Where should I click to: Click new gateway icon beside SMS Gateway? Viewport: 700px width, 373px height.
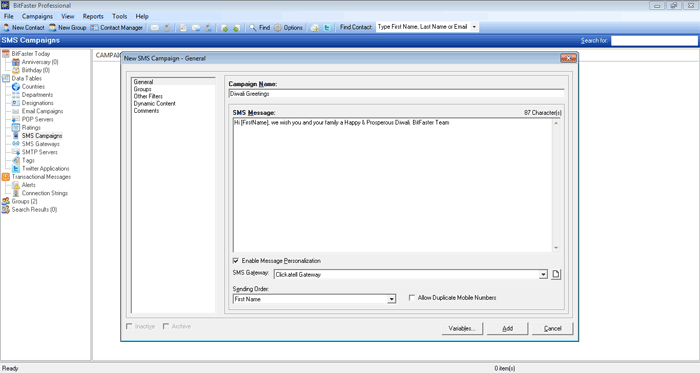(x=556, y=274)
